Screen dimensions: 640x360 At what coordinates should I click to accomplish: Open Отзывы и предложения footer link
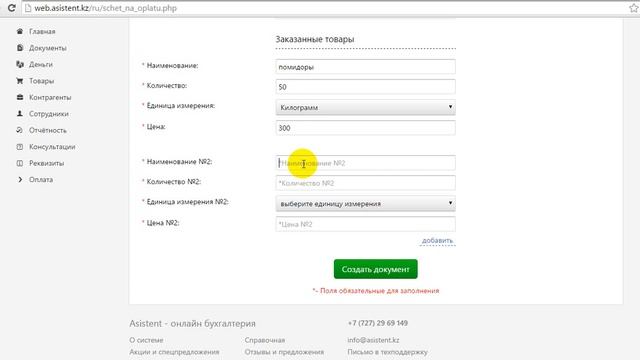pyautogui.click(x=284, y=352)
